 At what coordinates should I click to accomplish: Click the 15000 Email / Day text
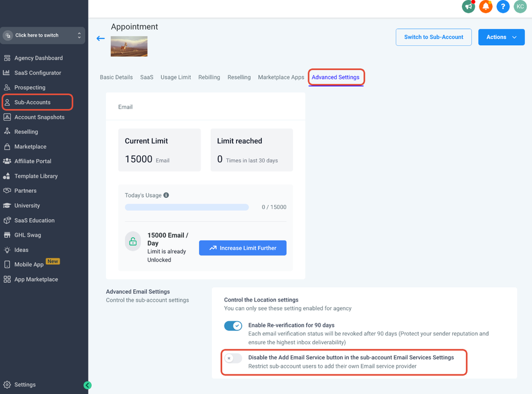[168, 240]
